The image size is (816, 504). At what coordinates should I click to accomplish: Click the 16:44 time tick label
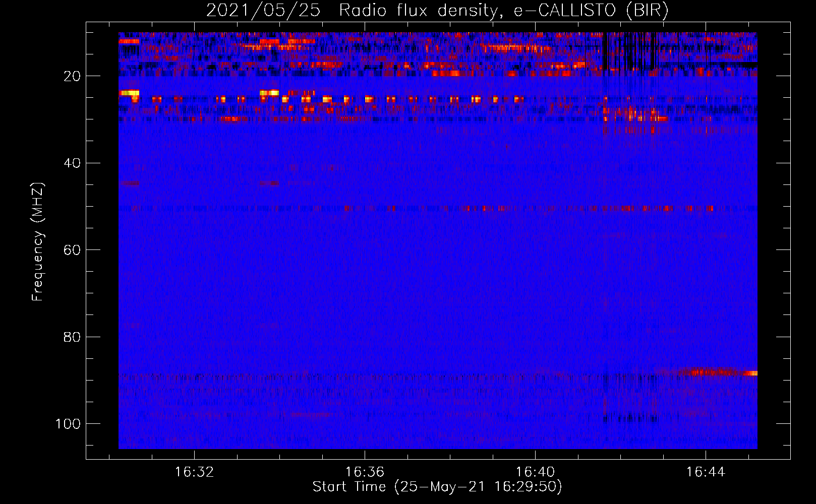click(706, 472)
